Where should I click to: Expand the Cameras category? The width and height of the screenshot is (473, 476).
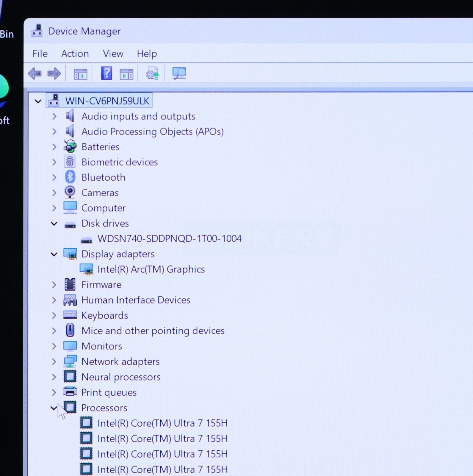click(54, 193)
